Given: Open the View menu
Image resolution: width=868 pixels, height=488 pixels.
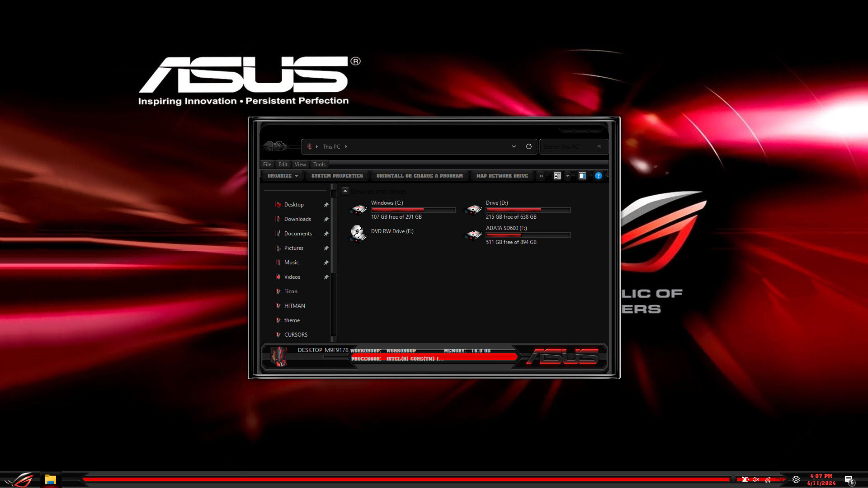Looking at the screenshot, I should tap(300, 164).
